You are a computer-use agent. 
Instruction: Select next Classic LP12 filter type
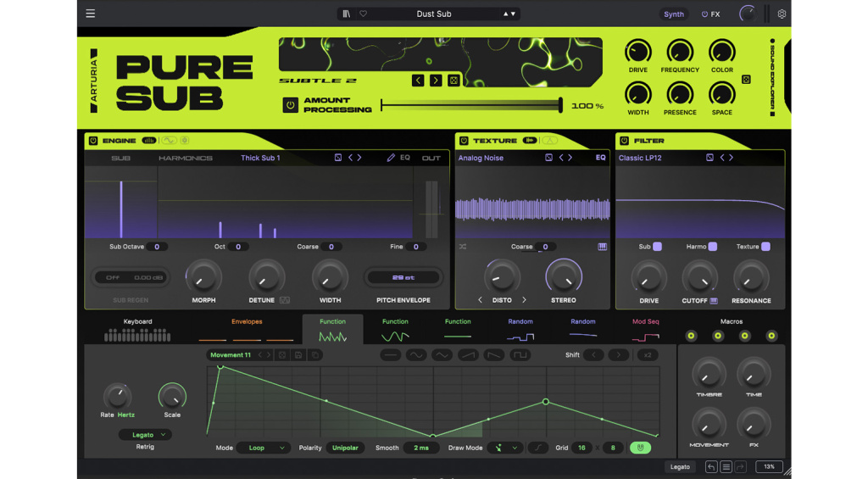[732, 158]
